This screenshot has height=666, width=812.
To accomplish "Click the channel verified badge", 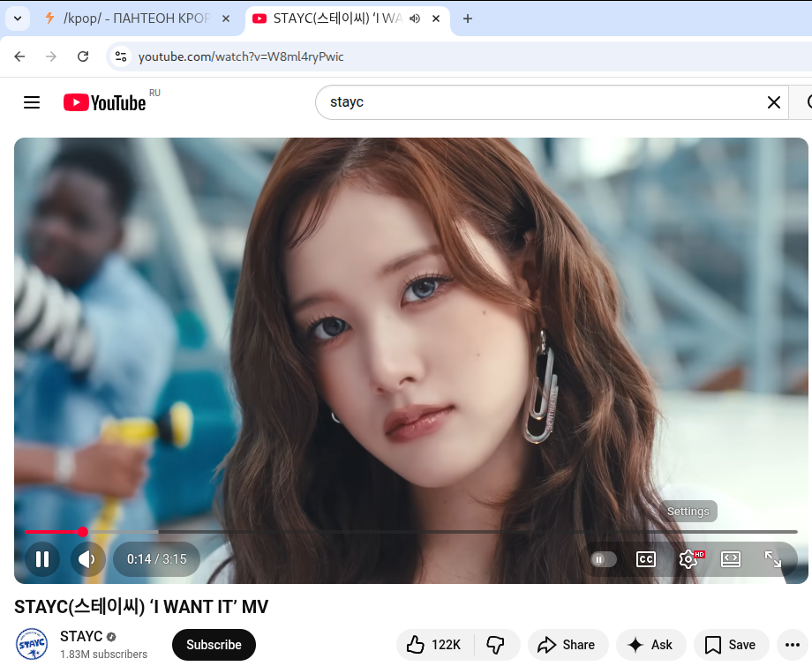I will [111, 637].
